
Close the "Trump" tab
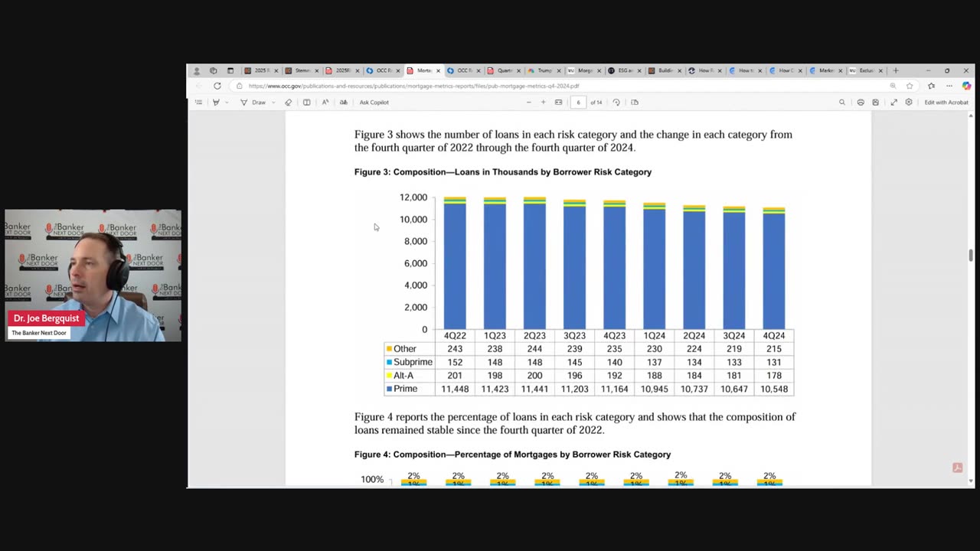(559, 70)
